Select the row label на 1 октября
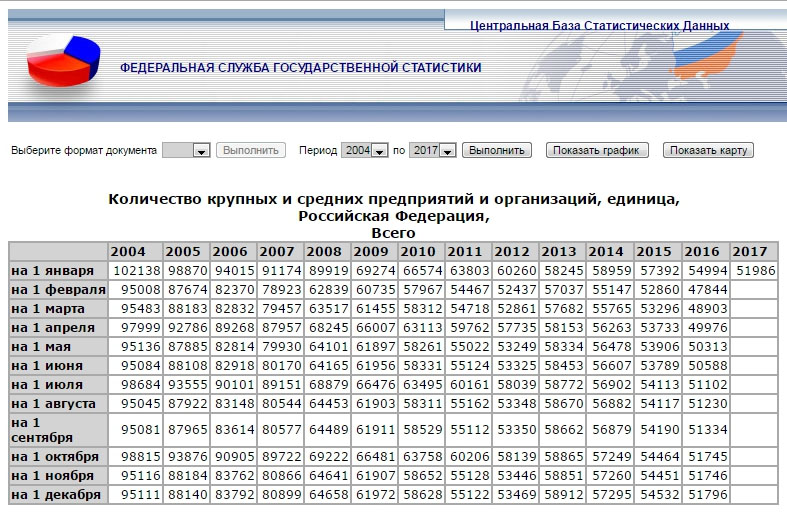Screen dimensions: 787x514 [x=58, y=457]
